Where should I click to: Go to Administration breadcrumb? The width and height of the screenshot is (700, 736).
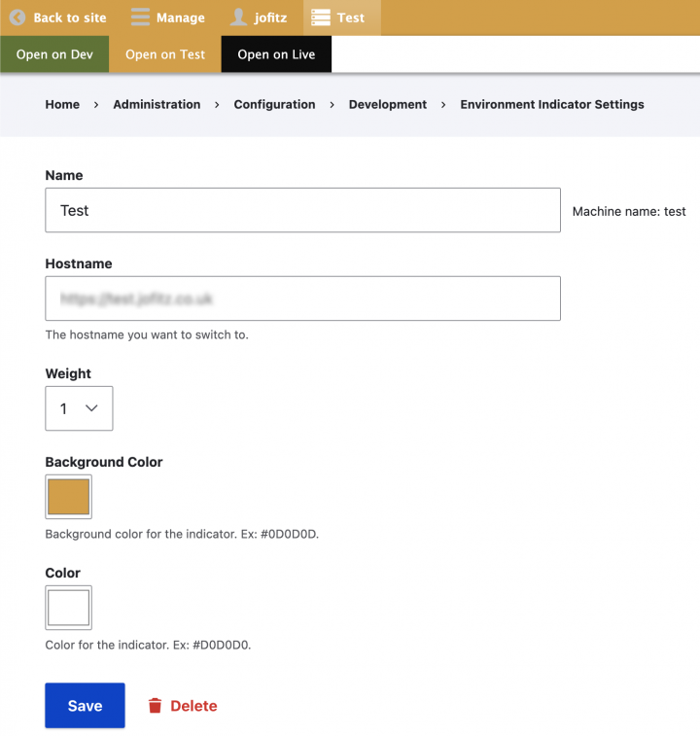click(x=157, y=104)
